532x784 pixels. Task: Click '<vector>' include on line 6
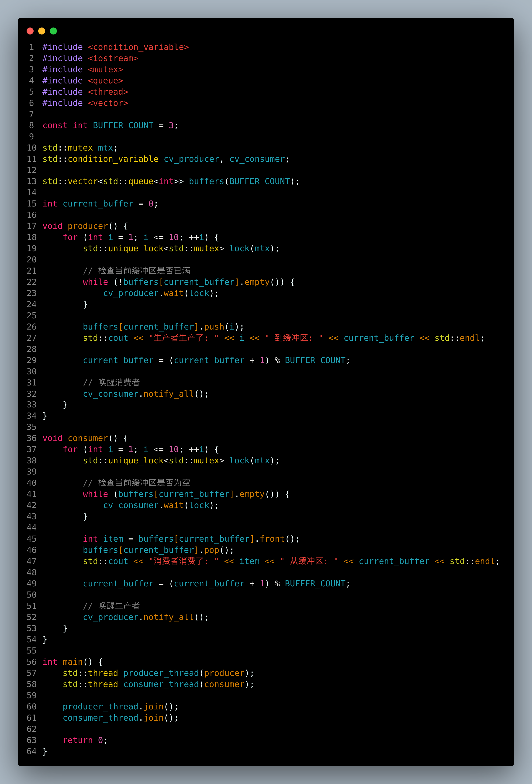(108, 103)
